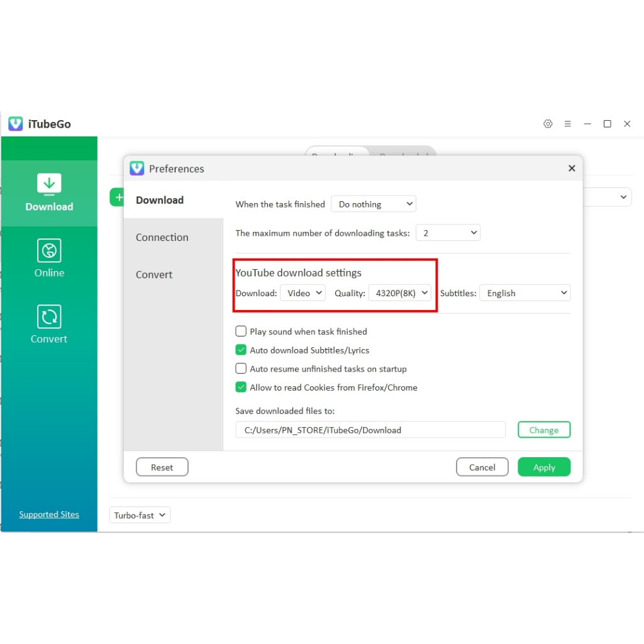Image resolution: width=644 pixels, height=644 pixels.
Task: Change the Quality dropdown from 4320P(8K)
Action: tap(400, 292)
